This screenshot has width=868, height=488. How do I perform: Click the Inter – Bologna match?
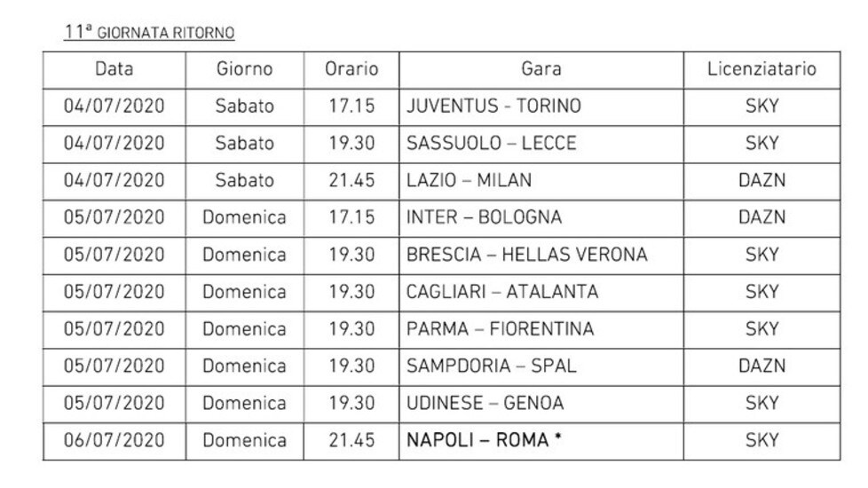tap(484, 217)
